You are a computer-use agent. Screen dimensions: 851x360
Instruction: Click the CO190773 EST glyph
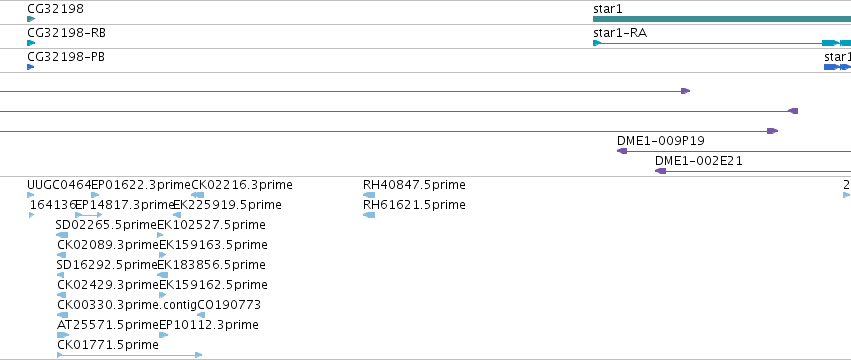click(201, 315)
